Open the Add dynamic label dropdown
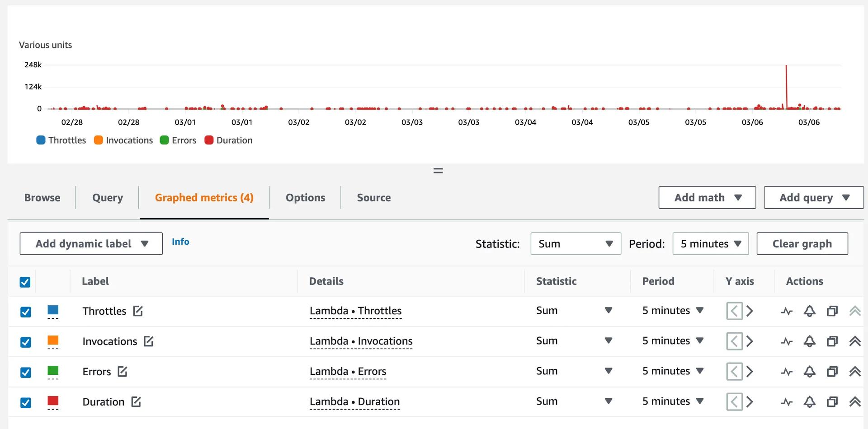Image resolution: width=868 pixels, height=429 pixels. pos(90,243)
